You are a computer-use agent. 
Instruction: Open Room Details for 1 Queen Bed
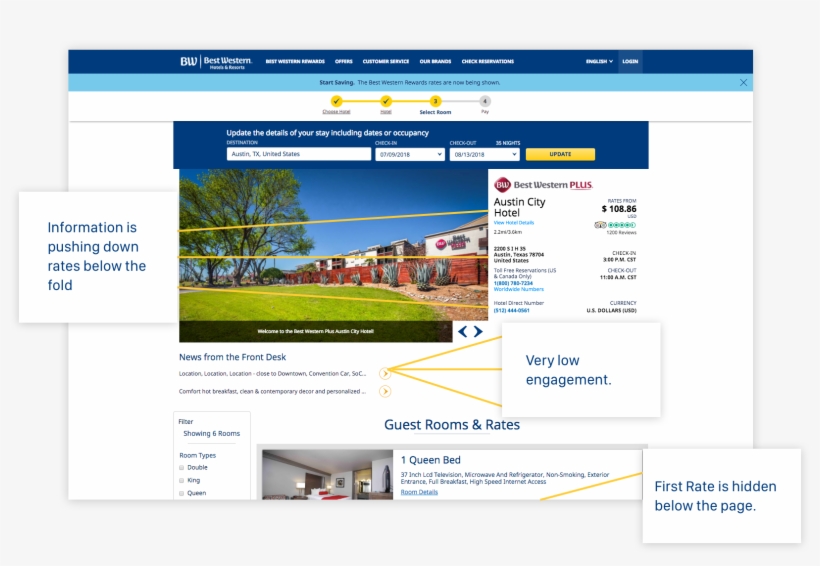click(419, 492)
